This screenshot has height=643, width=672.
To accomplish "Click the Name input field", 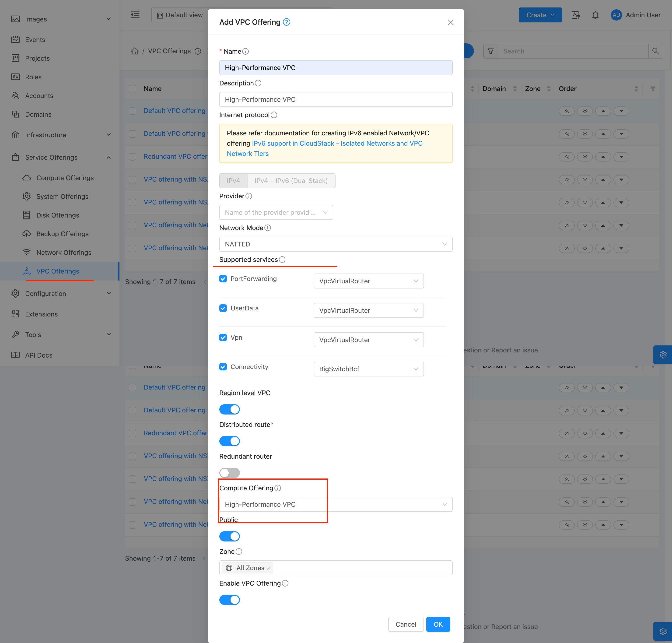I will 336,68.
